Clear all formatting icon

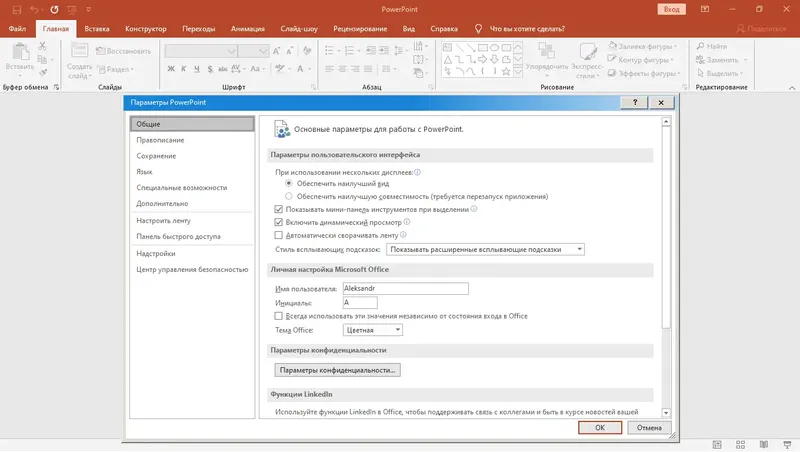(x=307, y=51)
